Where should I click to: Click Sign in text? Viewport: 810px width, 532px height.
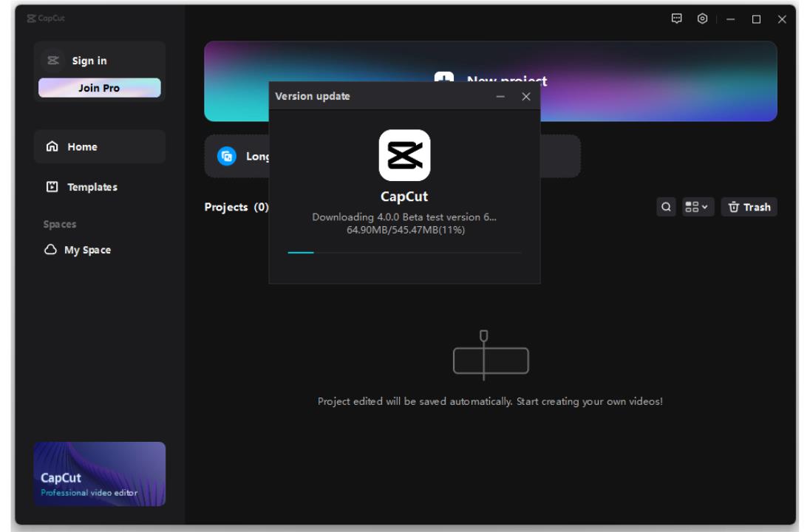point(89,61)
